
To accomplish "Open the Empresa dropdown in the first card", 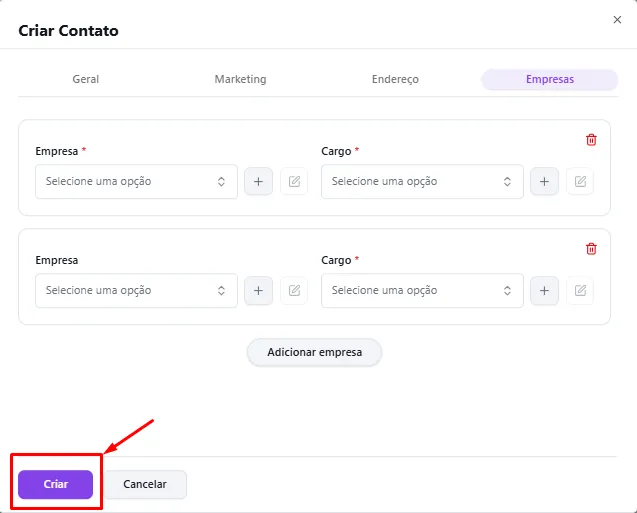I will pyautogui.click(x=136, y=182).
